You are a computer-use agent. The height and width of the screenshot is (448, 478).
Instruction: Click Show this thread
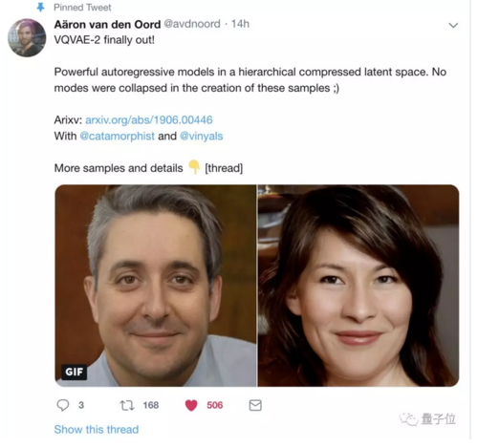point(97,429)
